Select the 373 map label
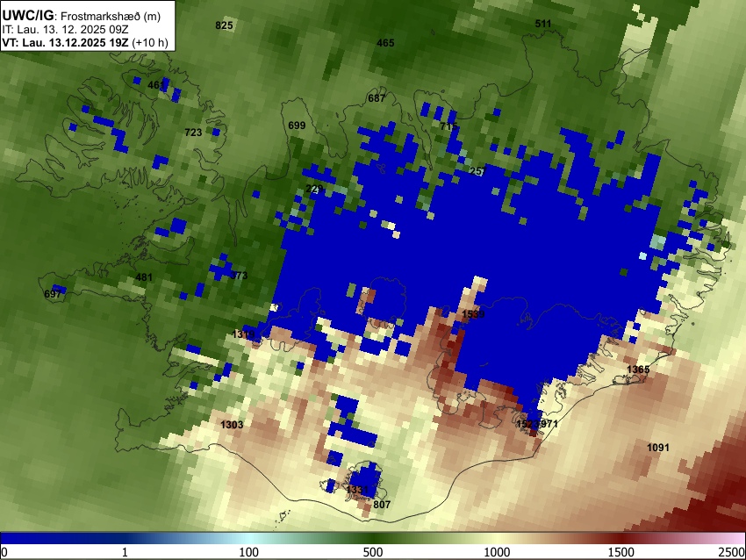 click(239, 276)
